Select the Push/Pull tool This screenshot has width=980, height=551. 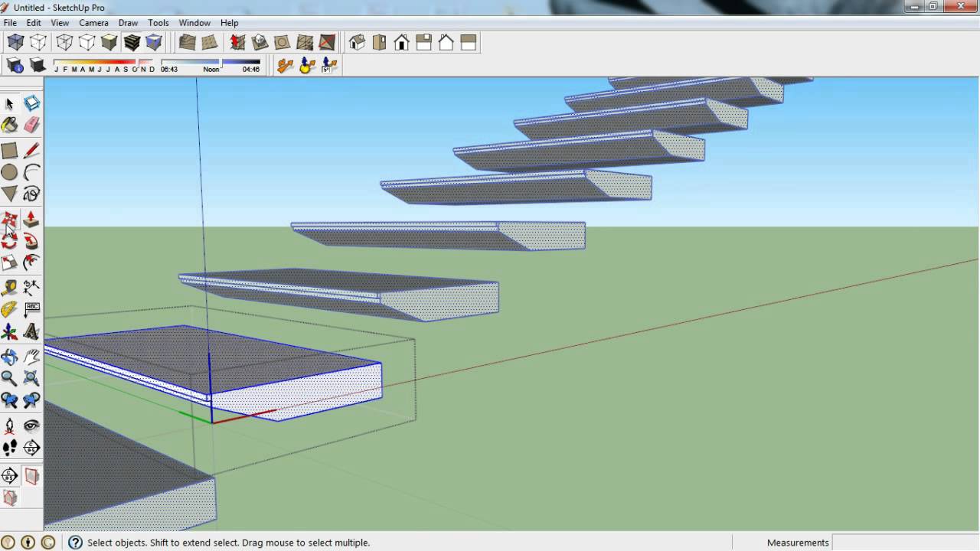pyautogui.click(x=31, y=220)
